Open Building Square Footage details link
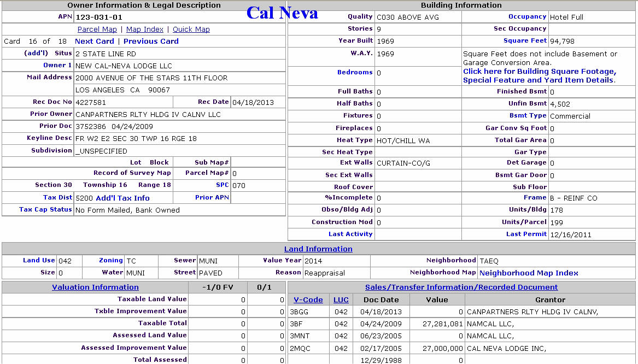This screenshot has width=638, height=364. pos(540,75)
